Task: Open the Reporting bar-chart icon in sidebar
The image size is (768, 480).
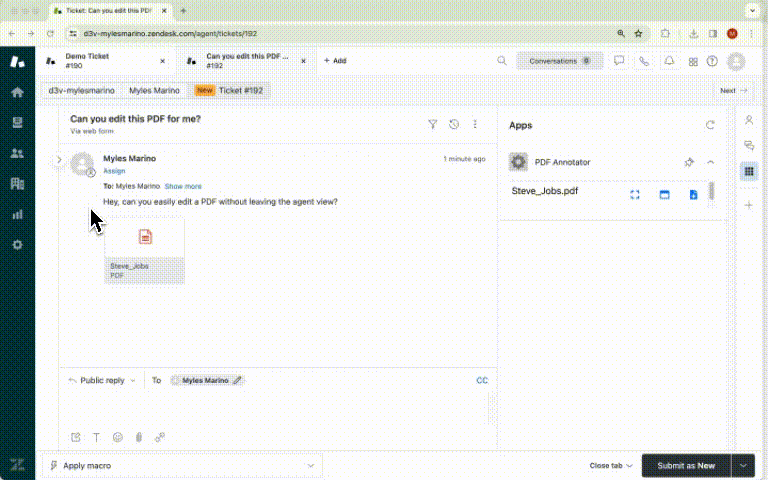Action: [17, 214]
